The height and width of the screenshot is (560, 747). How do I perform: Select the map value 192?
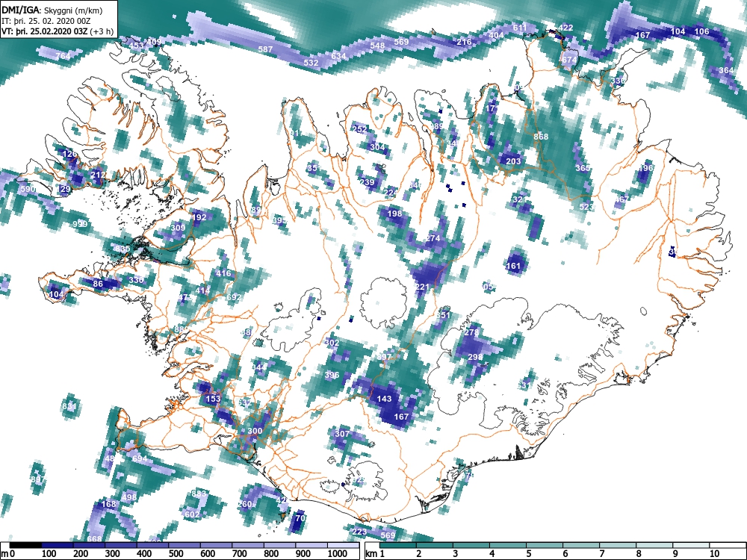tap(199, 217)
